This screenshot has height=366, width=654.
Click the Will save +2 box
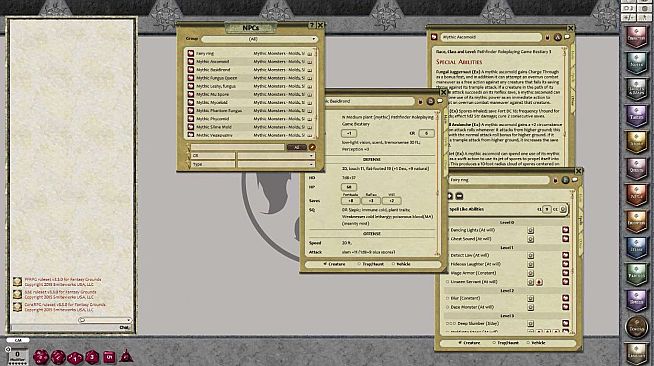(391, 201)
